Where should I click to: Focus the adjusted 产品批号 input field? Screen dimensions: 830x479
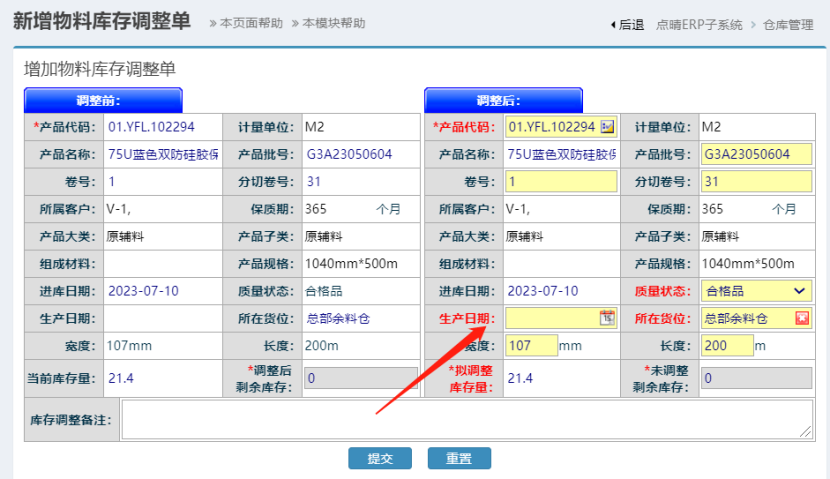756,154
